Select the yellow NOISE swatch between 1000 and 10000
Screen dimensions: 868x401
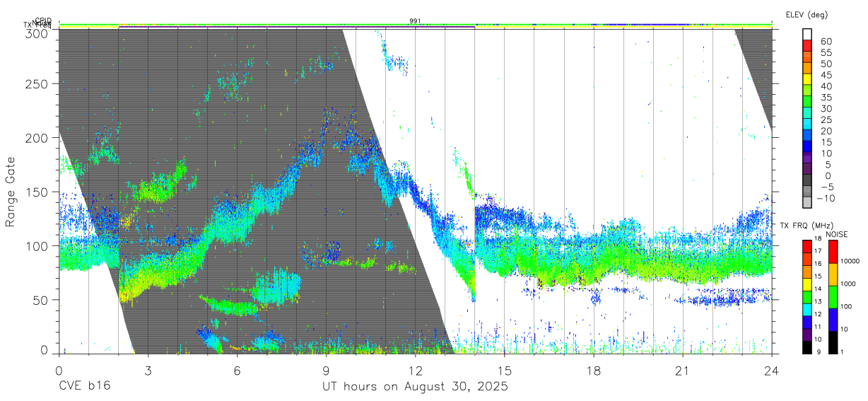(832, 274)
